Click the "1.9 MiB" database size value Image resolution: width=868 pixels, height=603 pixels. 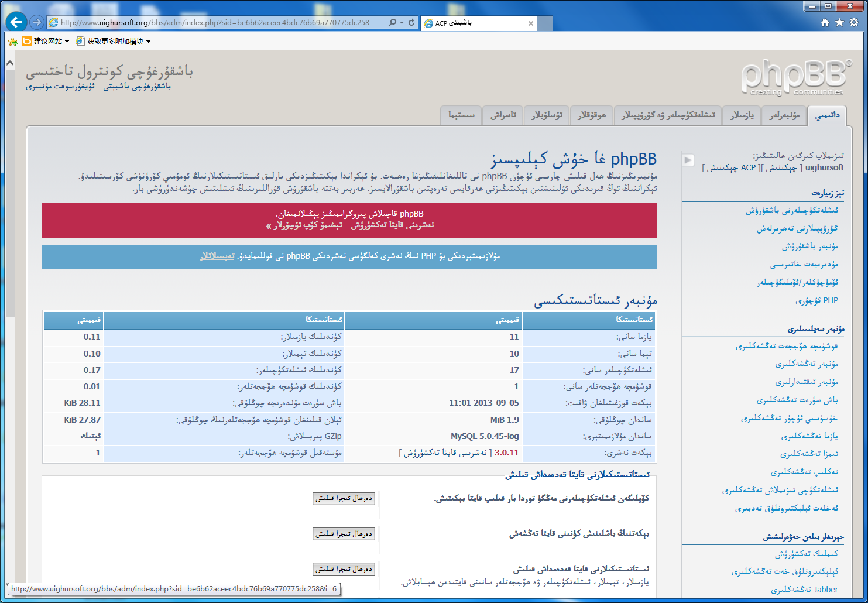(x=505, y=420)
